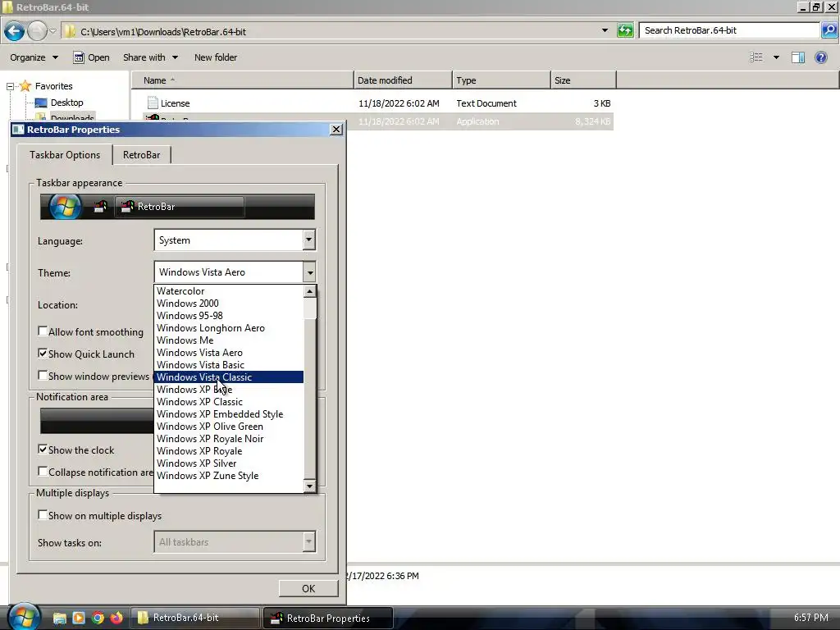Click the theme list scrollbar thumb
Viewport: 840px width, 630px height.
(x=309, y=308)
